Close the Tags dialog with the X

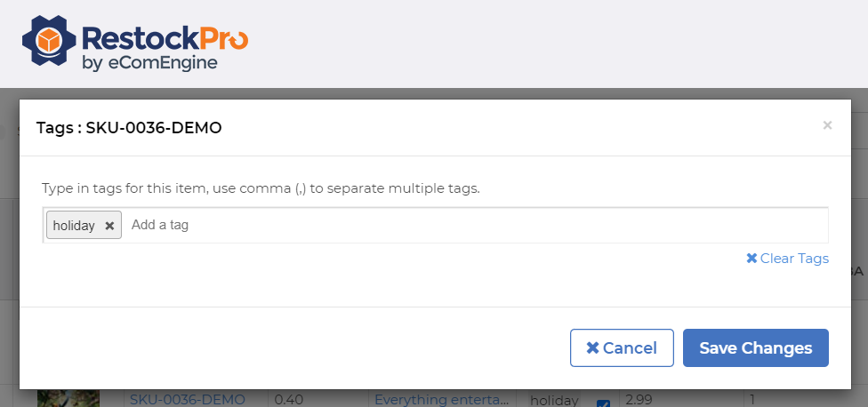click(x=827, y=125)
